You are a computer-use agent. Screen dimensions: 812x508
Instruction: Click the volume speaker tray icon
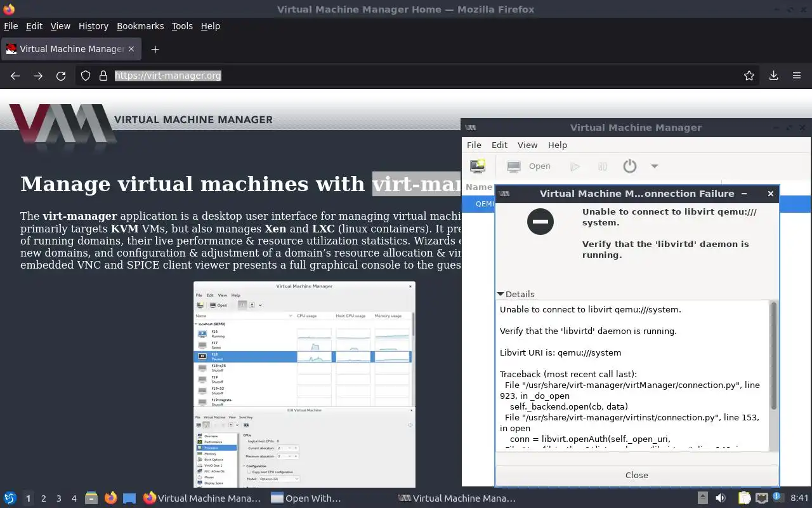pyautogui.click(x=721, y=498)
